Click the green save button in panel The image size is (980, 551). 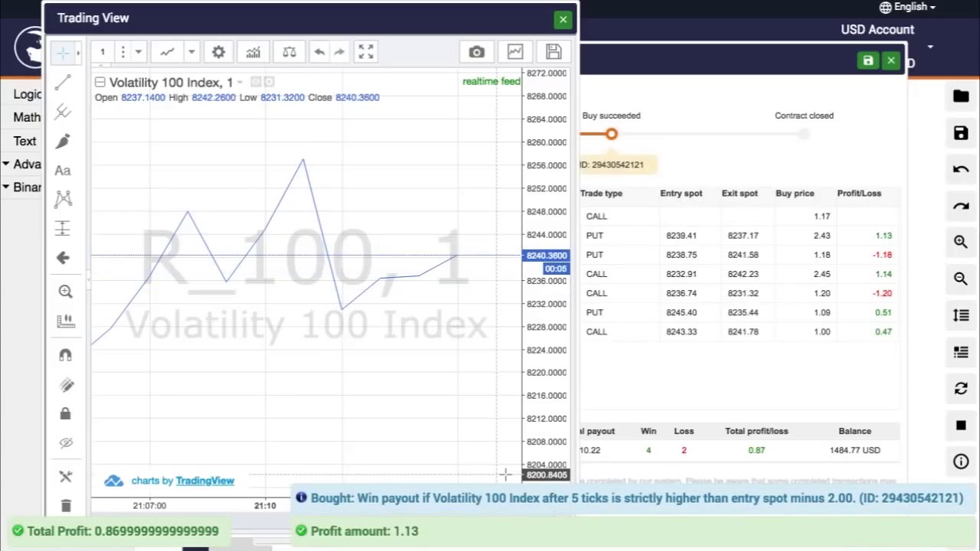pos(867,60)
